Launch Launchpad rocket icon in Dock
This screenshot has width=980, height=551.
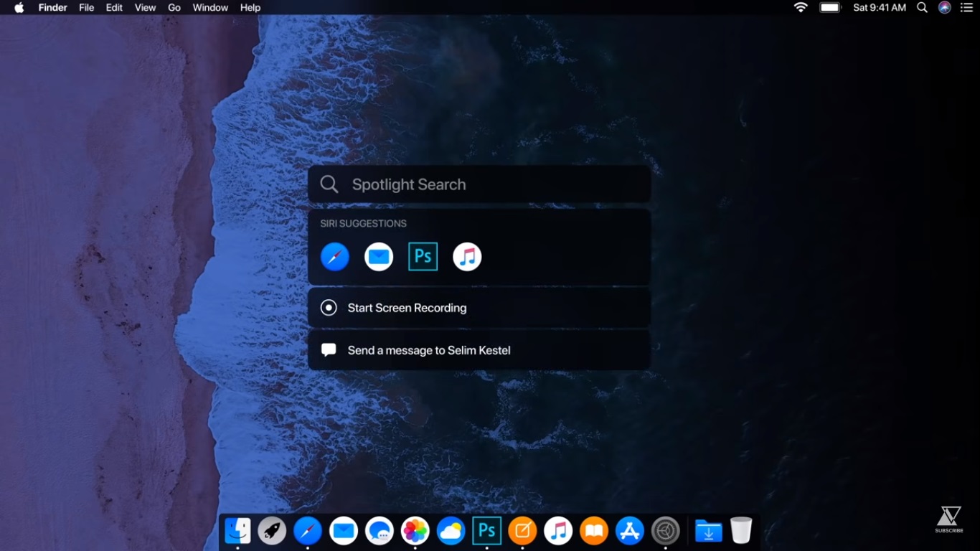(x=272, y=531)
